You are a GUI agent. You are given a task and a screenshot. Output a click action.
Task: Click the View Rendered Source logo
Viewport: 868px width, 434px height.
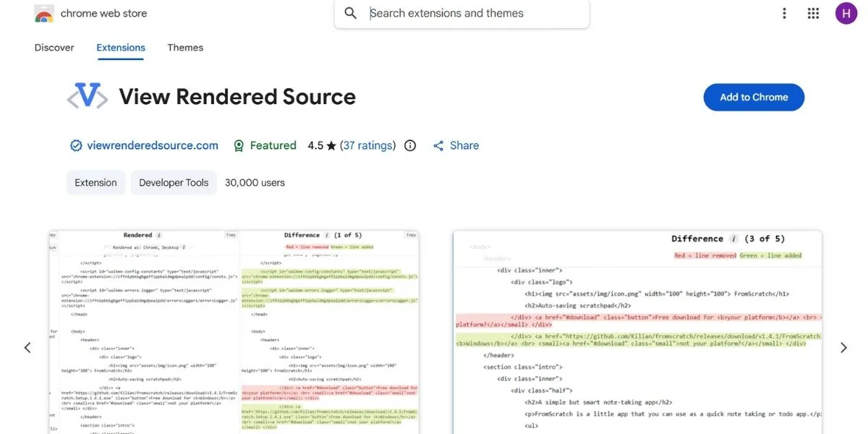click(87, 96)
